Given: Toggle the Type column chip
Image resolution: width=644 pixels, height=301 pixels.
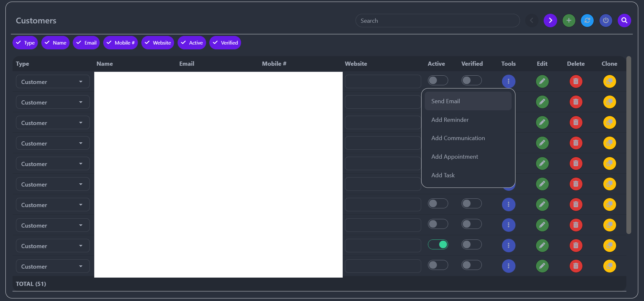Looking at the screenshot, I should (25, 43).
